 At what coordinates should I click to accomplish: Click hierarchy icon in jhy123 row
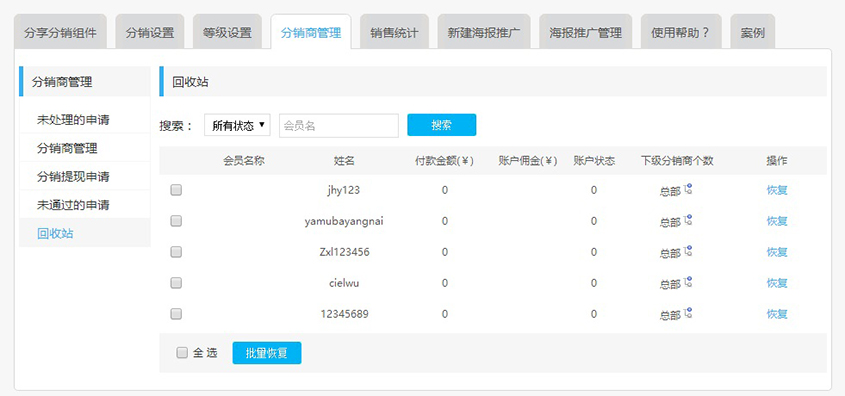(688, 189)
